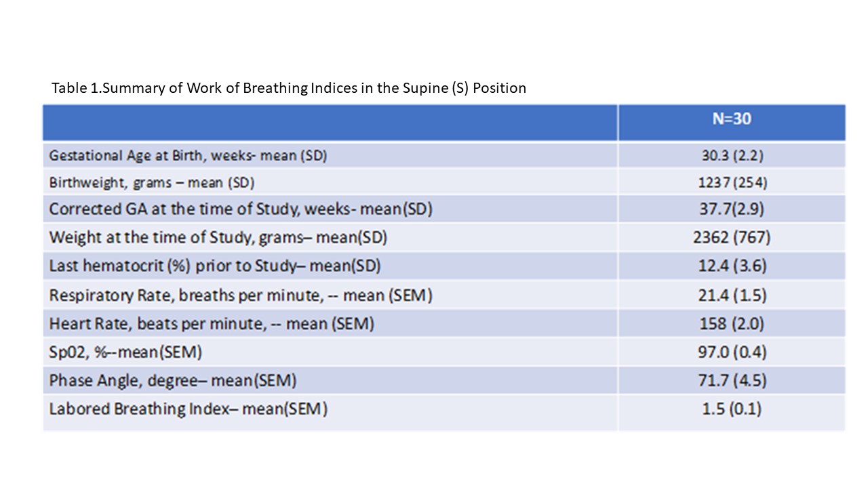Click the Phase Angle 71.7 (4.5) value
The height and width of the screenshot is (488, 868).
pyautogui.click(x=732, y=381)
